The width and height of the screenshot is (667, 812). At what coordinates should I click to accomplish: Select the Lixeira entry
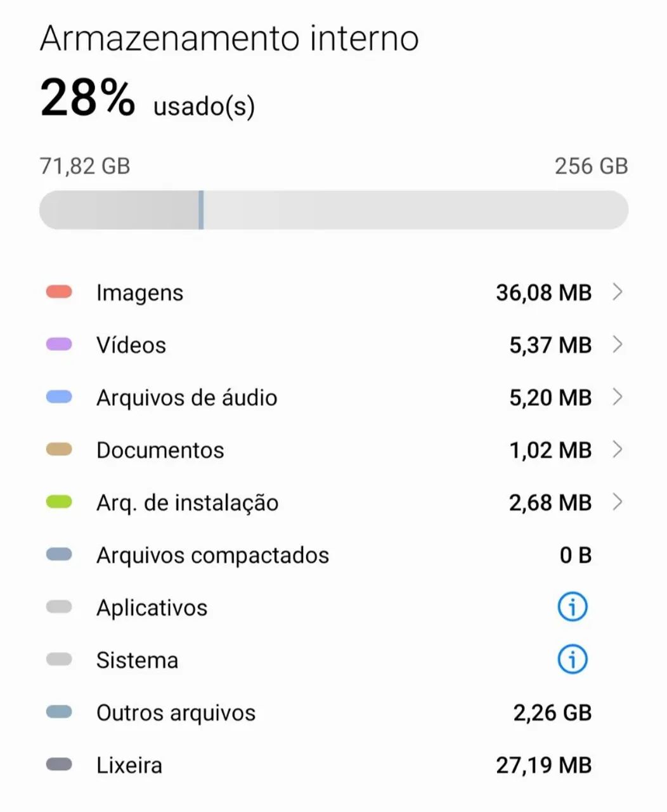pos(333,765)
